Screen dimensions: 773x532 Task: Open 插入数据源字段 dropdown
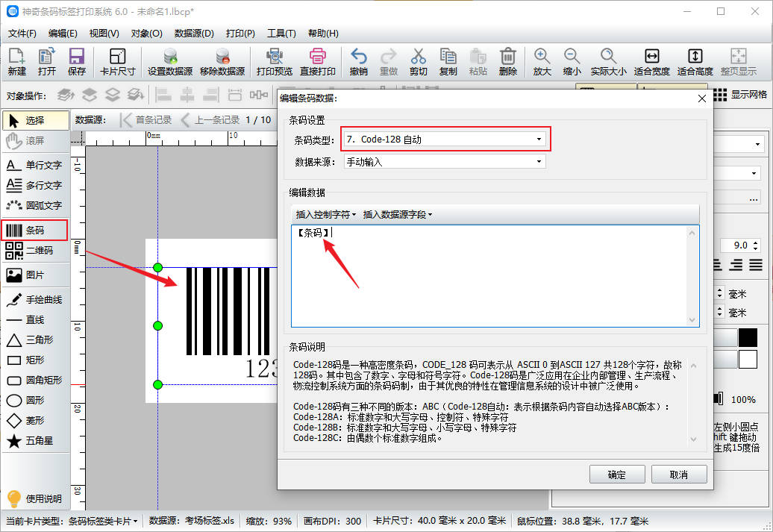click(398, 214)
